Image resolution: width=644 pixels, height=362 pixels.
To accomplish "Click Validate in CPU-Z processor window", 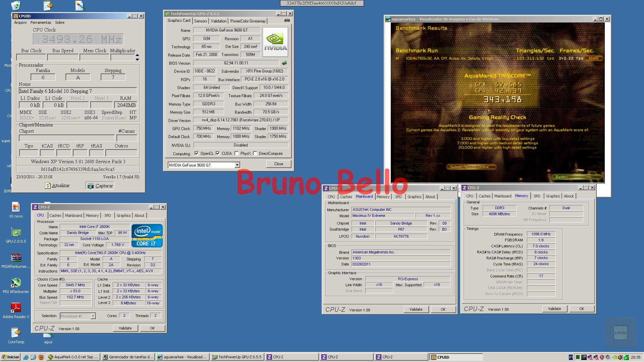I will pos(125,328).
